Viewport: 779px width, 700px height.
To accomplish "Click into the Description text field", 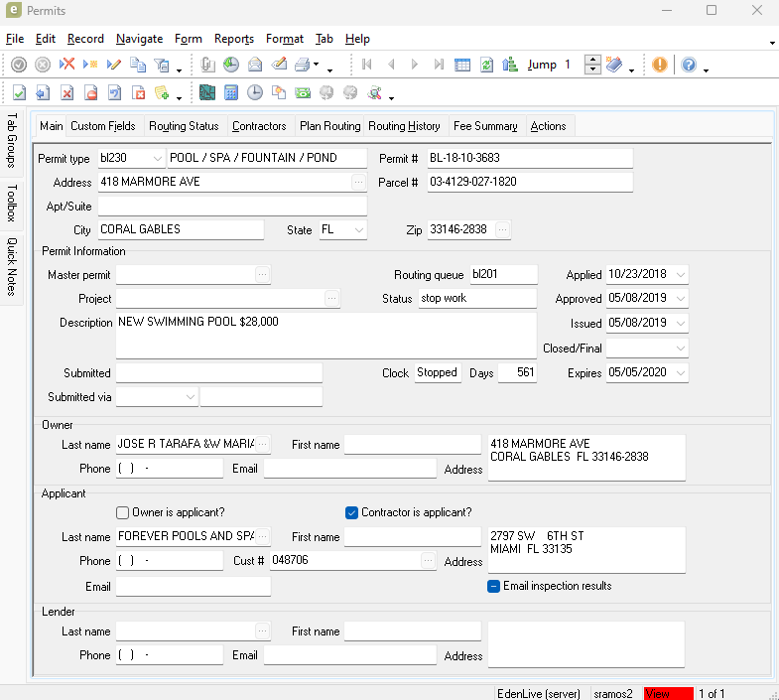I will point(325,336).
